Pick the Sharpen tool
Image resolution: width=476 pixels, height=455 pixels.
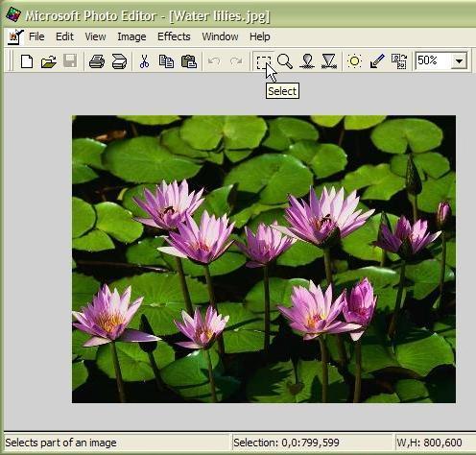(x=329, y=61)
